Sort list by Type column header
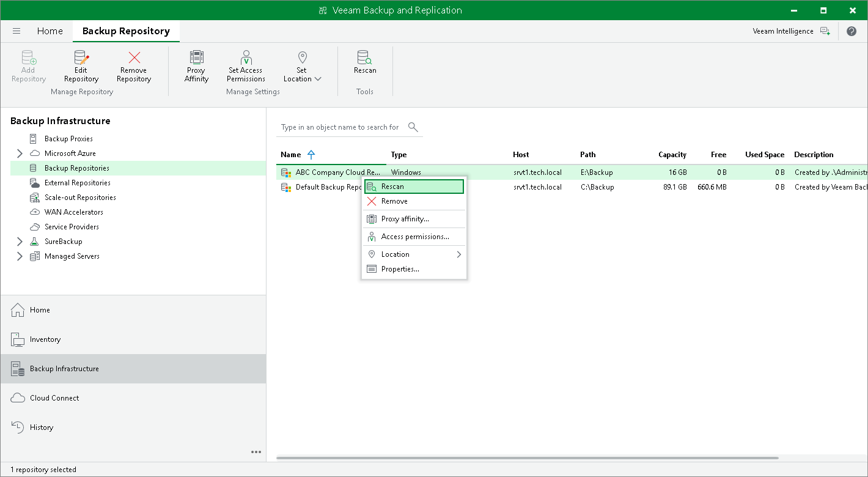The height and width of the screenshot is (477, 868). 399,155
